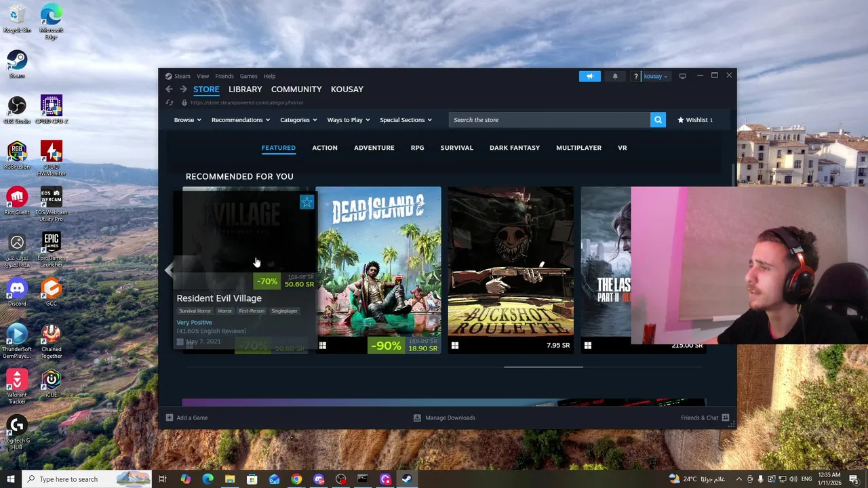The image size is (868, 488).
Task: Click Google Chrome in the taskbar
Action: coord(296,479)
